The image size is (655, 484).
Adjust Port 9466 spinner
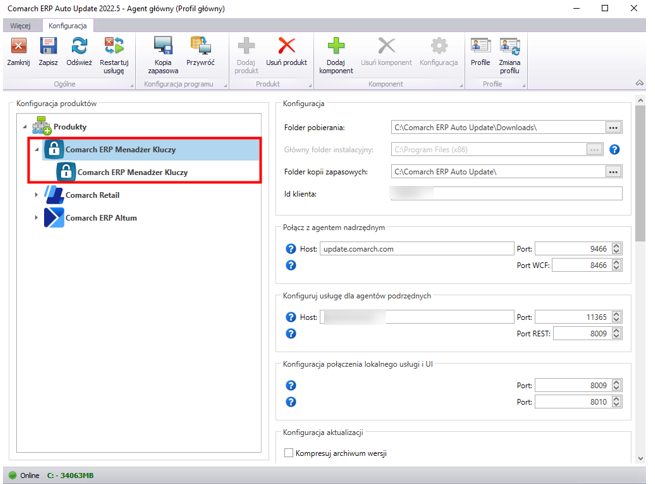point(617,249)
